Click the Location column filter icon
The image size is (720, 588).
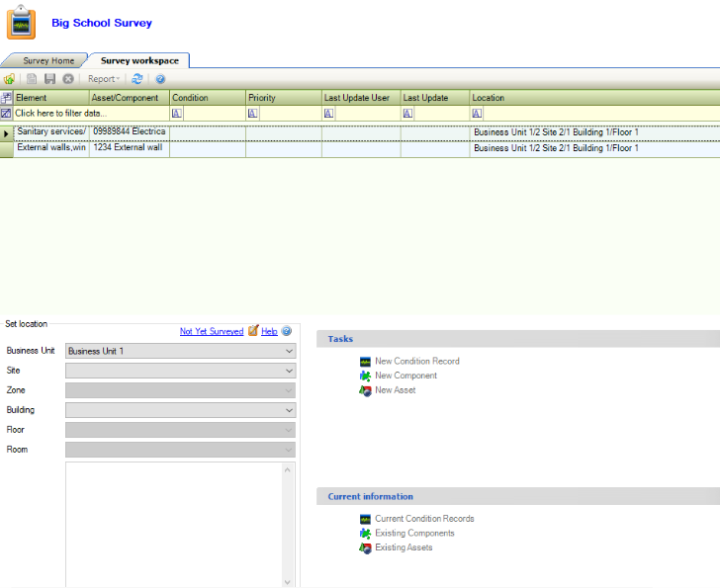click(x=478, y=114)
